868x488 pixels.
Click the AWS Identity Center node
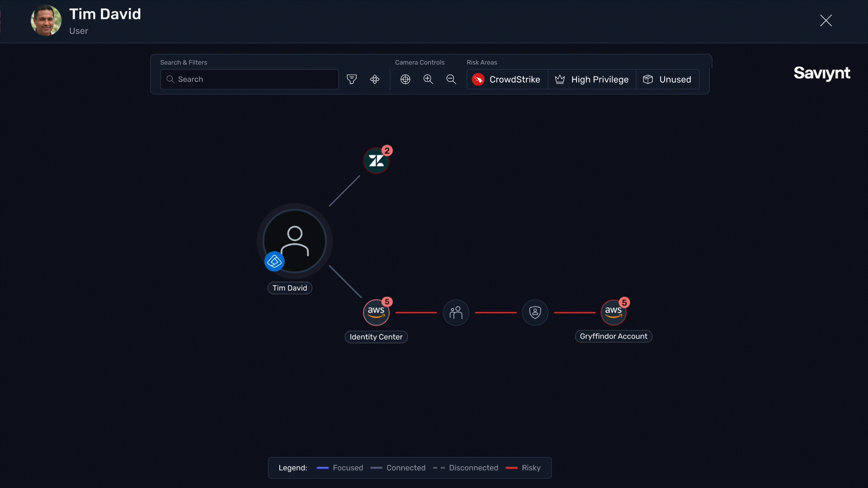(x=376, y=312)
